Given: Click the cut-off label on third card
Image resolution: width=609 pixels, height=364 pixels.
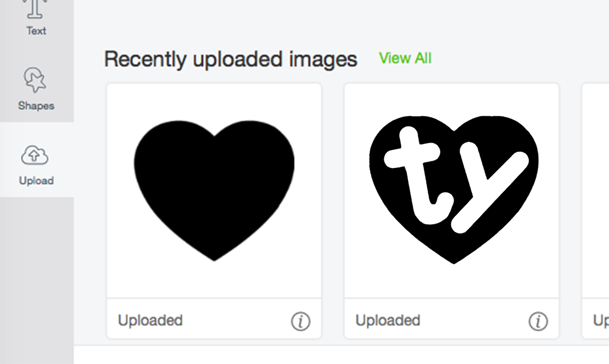Looking at the screenshot, I should (601, 321).
